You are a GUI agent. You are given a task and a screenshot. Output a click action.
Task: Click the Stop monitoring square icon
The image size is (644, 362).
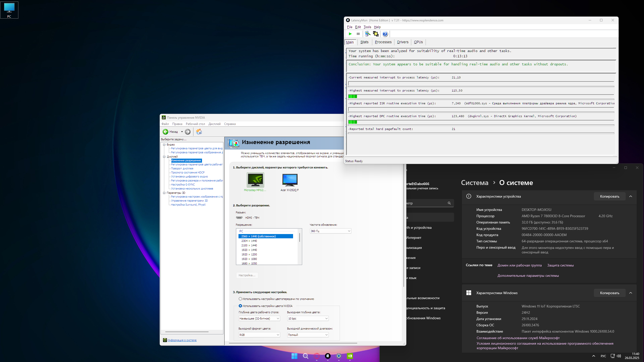[x=358, y=34]
